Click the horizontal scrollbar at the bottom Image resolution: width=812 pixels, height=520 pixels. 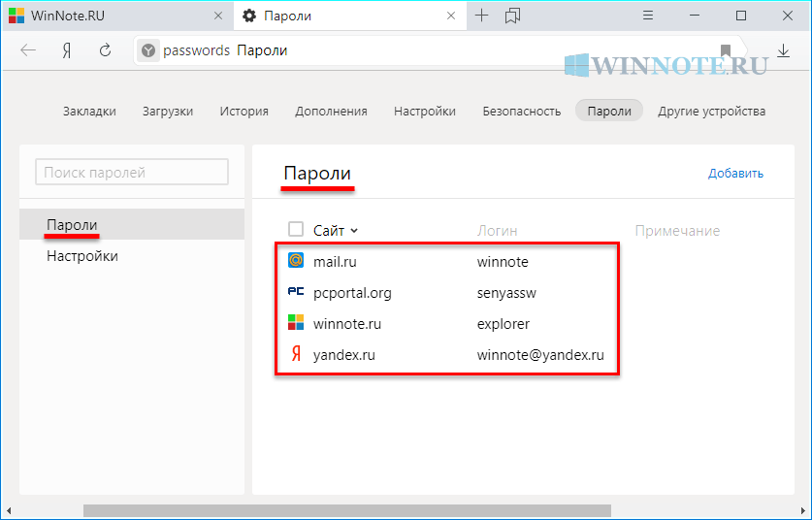pos(346,510)
